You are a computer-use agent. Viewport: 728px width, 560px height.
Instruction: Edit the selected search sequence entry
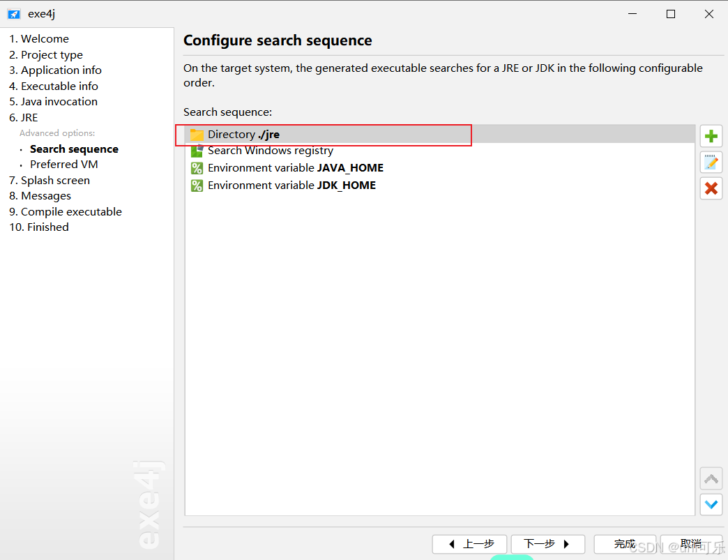point(711,162)
